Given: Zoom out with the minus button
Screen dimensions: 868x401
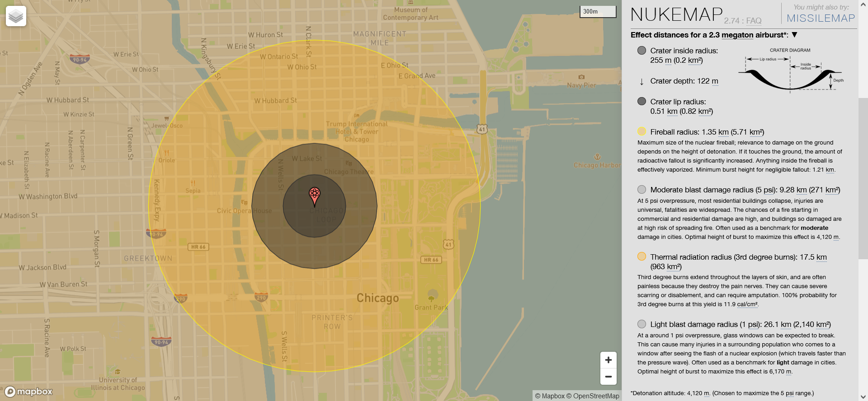Looking at the screenshot, I should click(608, 377).
